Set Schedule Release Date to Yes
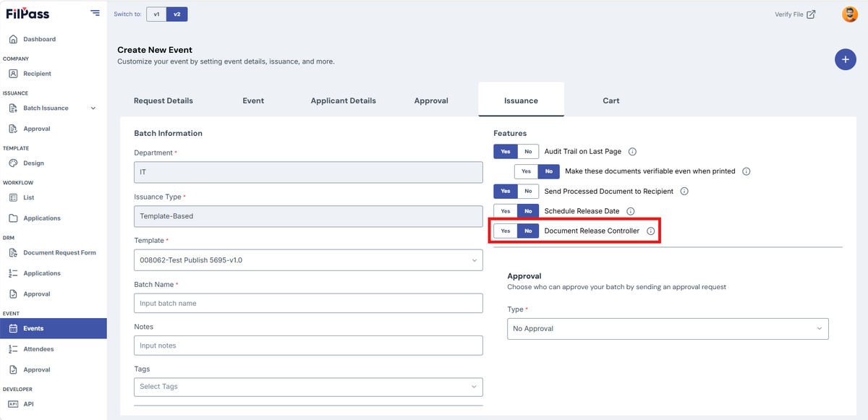868x420 pixels. 506,211
